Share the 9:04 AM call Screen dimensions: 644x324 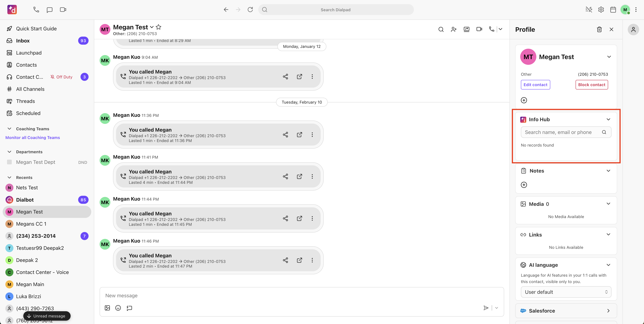point(285,77)
